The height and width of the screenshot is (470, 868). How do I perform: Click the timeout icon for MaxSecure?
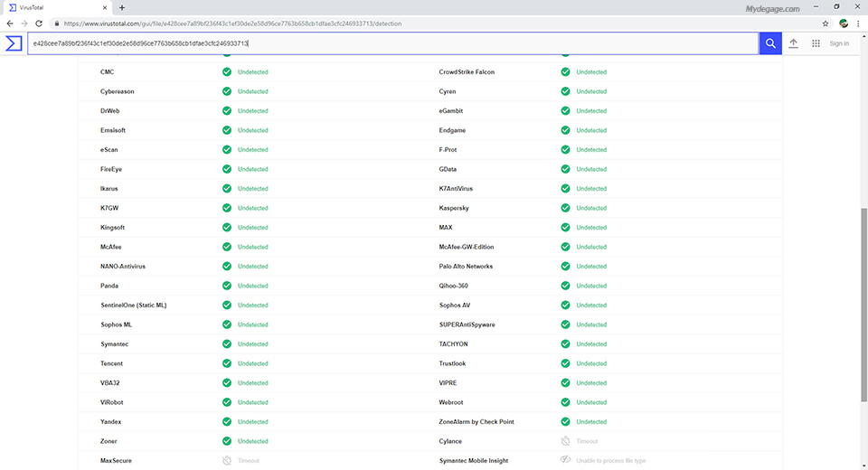(x=227, y=461)
